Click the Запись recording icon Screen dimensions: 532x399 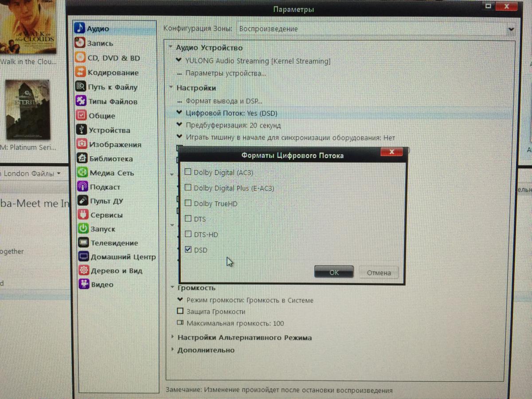click(x=80, y=43)
